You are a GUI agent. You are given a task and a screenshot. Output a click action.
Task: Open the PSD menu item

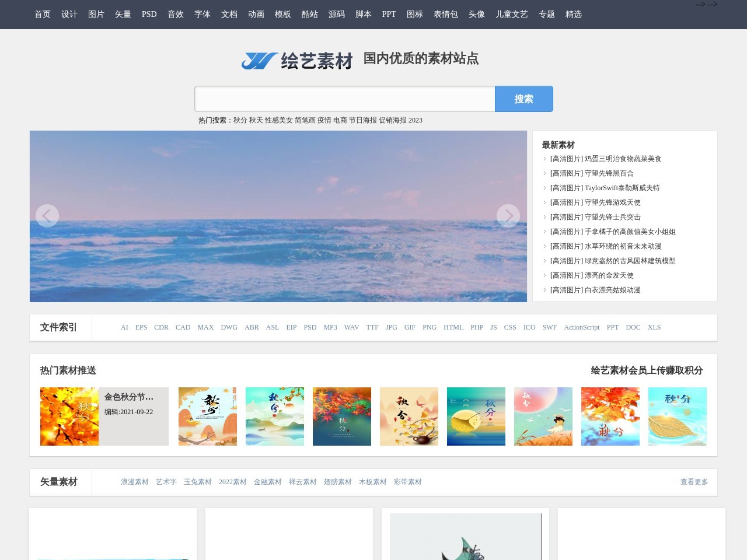click(149, 14)
